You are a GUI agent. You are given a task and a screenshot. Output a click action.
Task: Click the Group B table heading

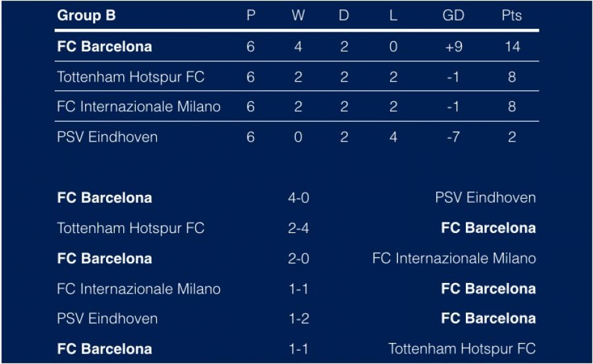86,16
